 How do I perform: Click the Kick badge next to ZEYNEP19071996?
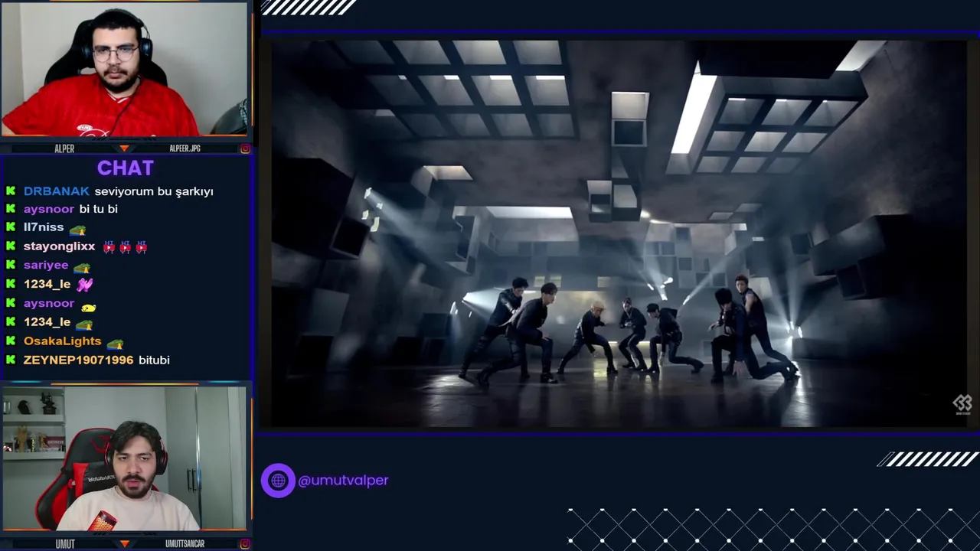point(11,360)
